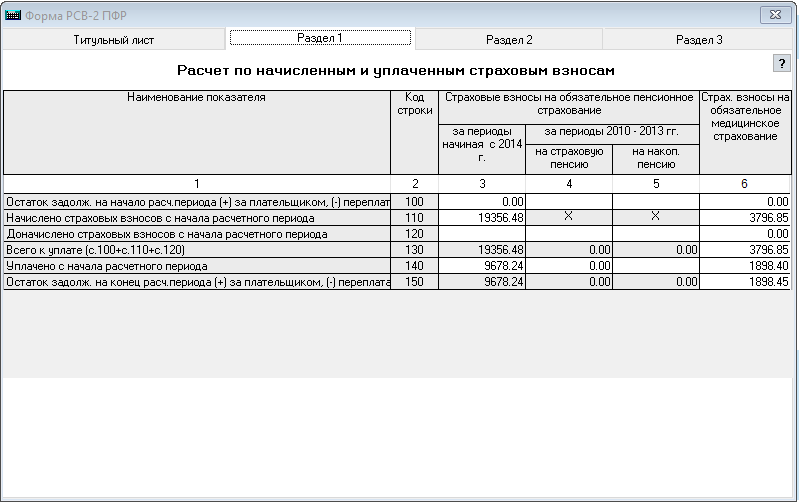Click row label Всего к уплате
799x504 pixels.
197,250
